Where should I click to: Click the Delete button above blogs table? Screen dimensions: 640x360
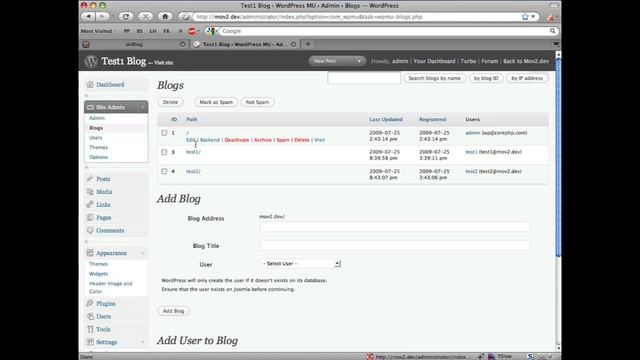pos(170,102)
